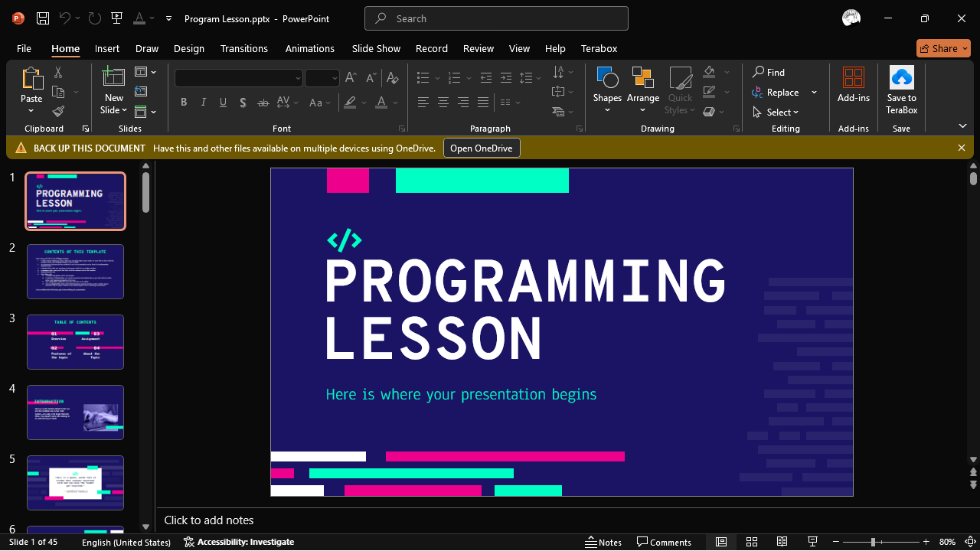This screenshot has width=980, height=551.
Task: Click the Cut scissors icon
Action: 58,73
